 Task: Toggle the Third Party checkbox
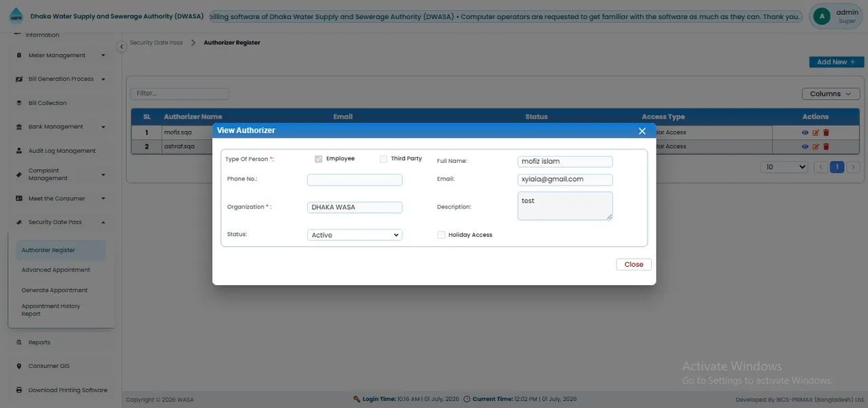383,159
